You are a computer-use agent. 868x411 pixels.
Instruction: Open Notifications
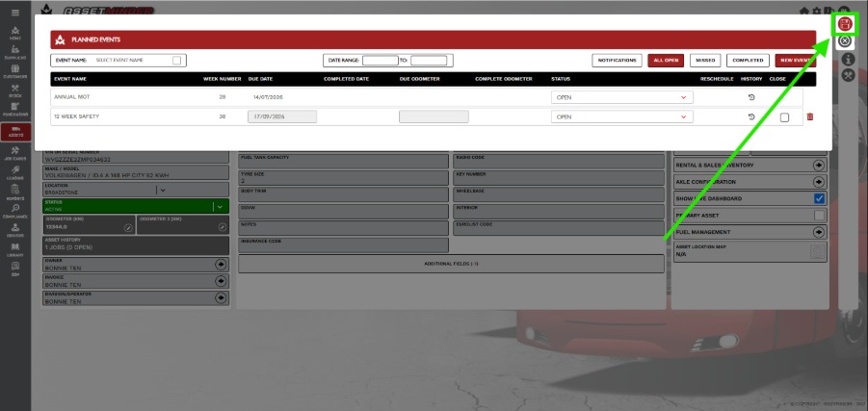[x=617, y=61]
